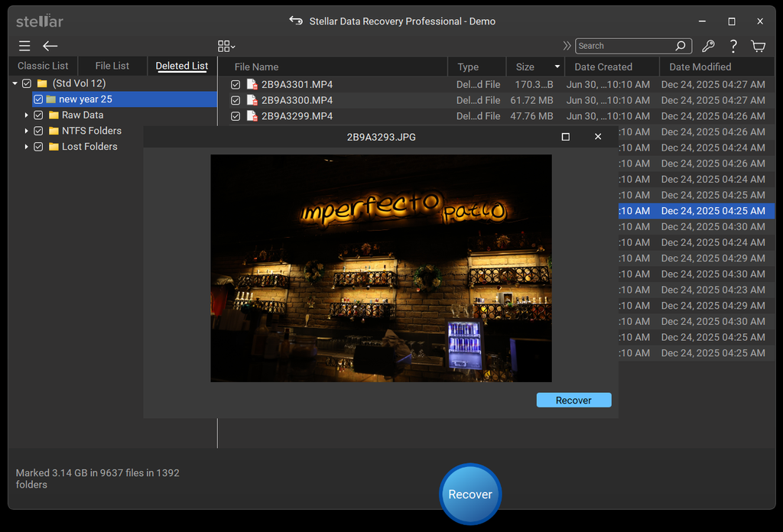The image size is (783, 532).
Task: Open the grid view options dropdown
Action: [226, 46]
